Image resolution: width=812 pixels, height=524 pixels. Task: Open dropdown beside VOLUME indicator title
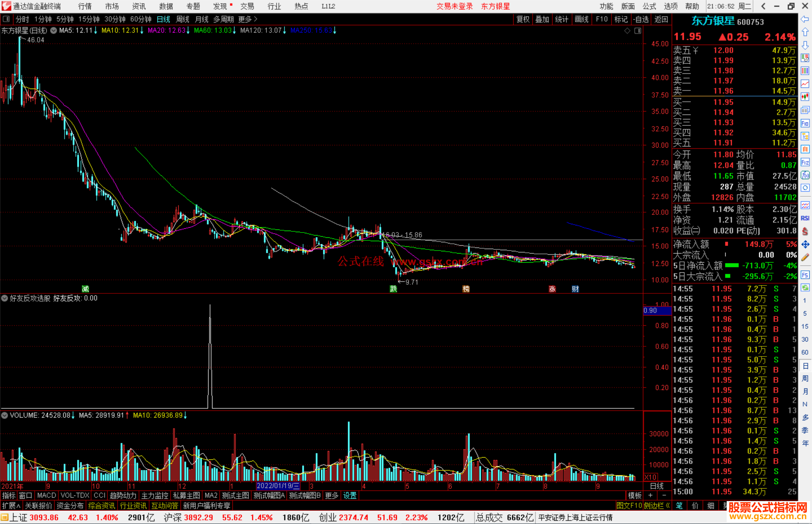click(x=5, y=415)
